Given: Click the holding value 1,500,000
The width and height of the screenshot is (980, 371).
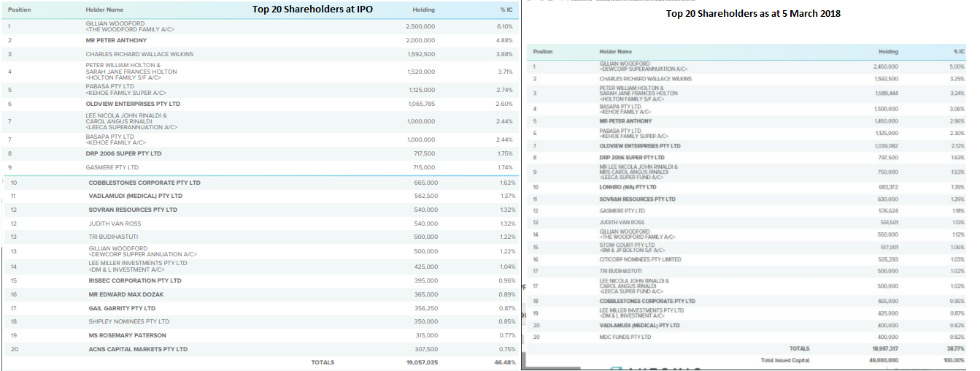Looking at the screenshot, I should tap(886, 109).
